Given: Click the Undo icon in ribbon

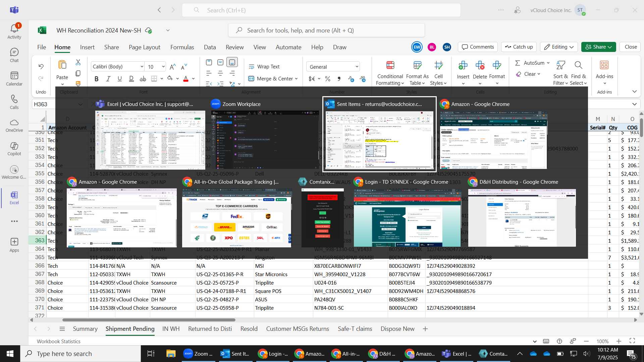Looking at the screenshot, I should tap(41, 66).
